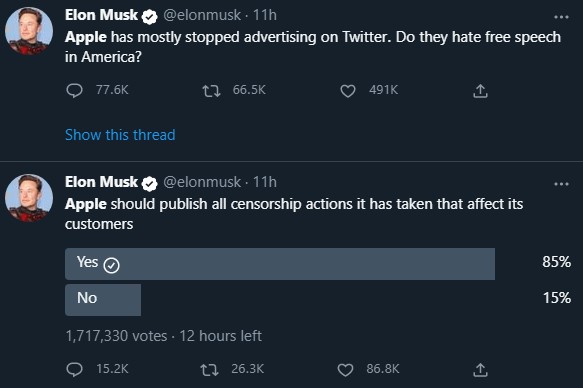Open more options on poll tweet
The width and height of the screenshot is (583, 388).
tap(561, 184)
